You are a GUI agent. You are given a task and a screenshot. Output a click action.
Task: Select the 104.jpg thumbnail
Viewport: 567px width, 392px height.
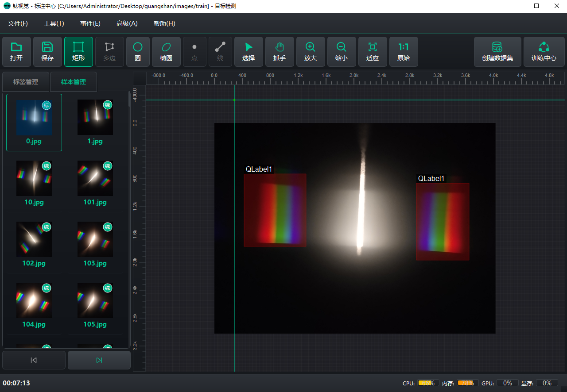34,300
